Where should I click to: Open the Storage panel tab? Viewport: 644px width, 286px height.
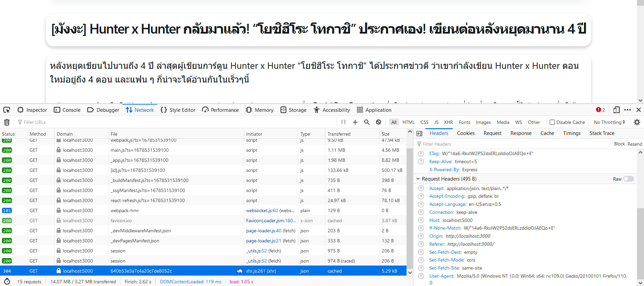pos(293,110)
